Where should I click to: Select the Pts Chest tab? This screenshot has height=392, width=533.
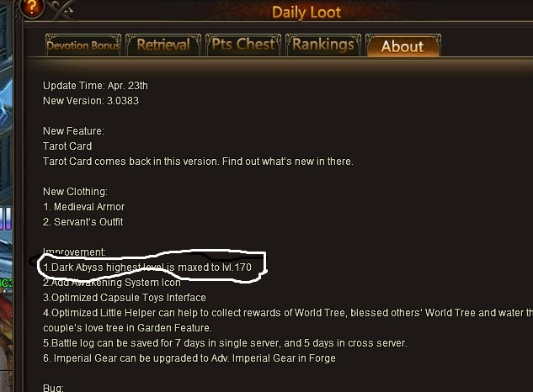click(x=243, y=45)
